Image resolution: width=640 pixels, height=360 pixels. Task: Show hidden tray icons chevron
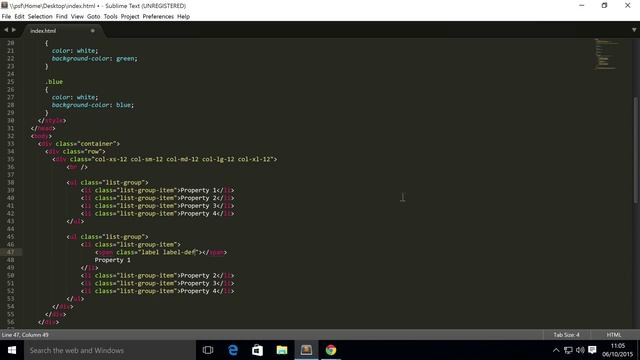coord(556,350)
